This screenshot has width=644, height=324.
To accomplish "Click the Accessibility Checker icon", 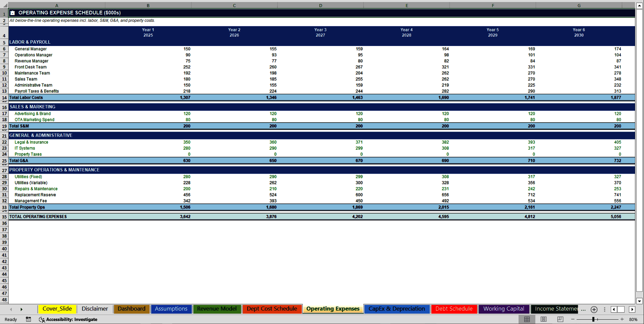I will point(42,319).
